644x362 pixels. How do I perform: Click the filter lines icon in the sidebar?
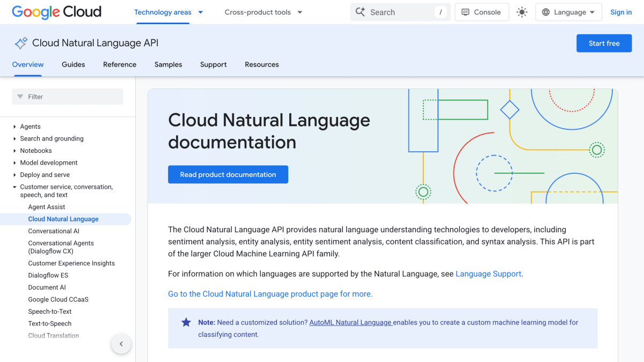tap(20, 97)
